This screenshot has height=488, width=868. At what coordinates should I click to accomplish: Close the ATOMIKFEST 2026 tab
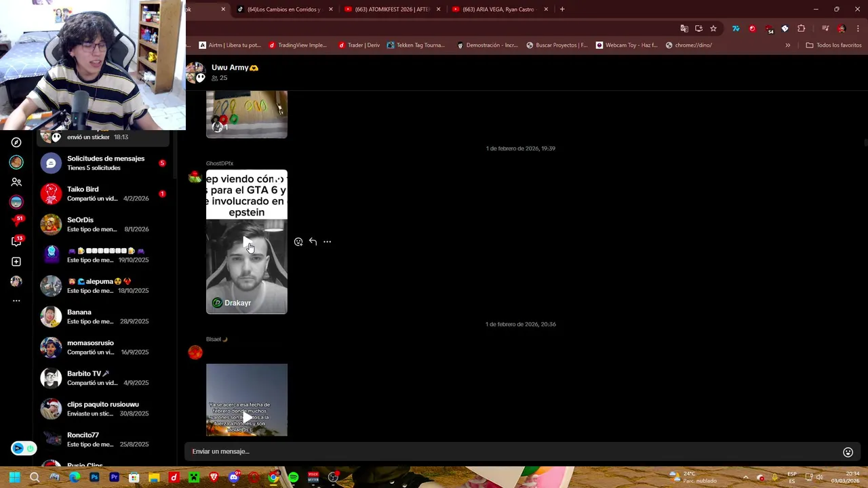[439, 9]
